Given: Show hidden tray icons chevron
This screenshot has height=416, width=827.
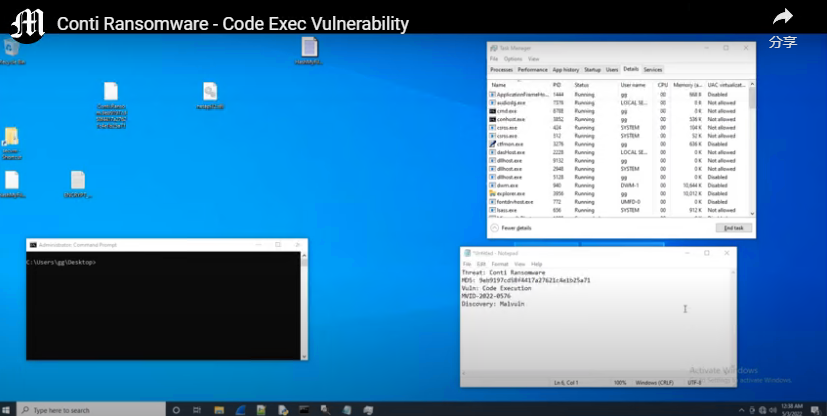Looking at the screenshot, I should pyautogui.click(x=742, y=410).
